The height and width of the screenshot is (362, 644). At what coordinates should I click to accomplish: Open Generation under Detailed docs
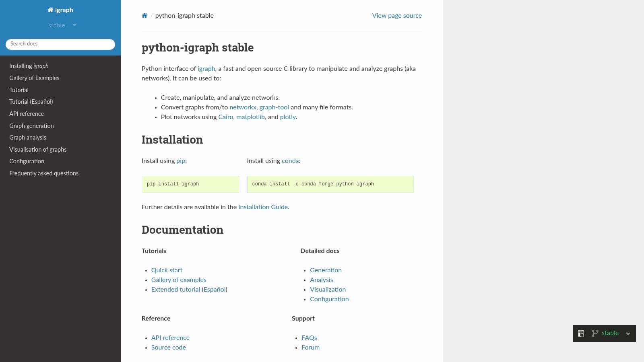[326, 270]
